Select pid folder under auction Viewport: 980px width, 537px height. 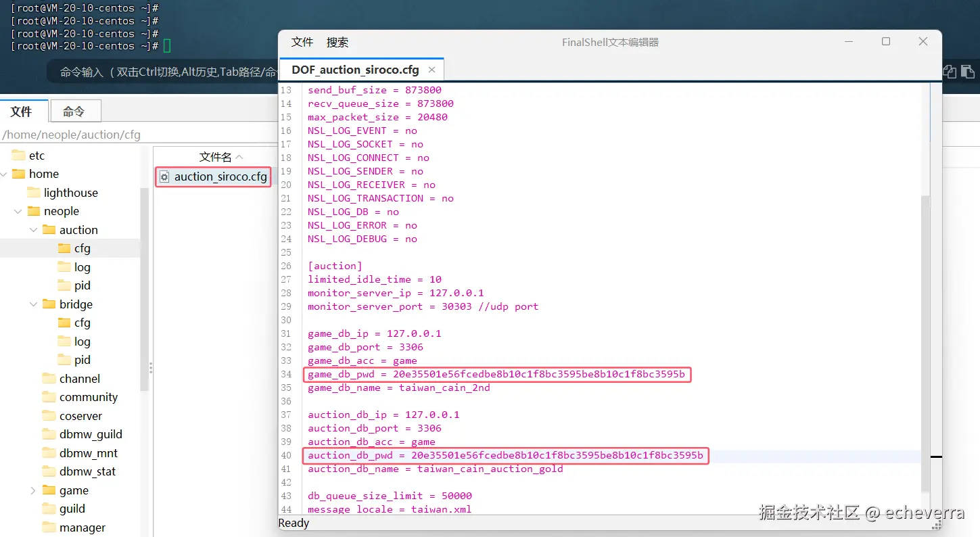[82, 285]
